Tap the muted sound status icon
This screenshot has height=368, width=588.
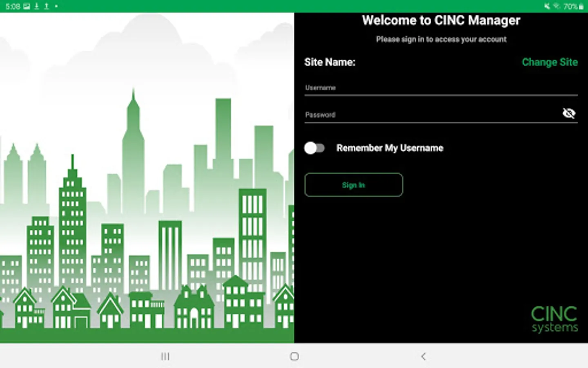[x=547, y=6]
